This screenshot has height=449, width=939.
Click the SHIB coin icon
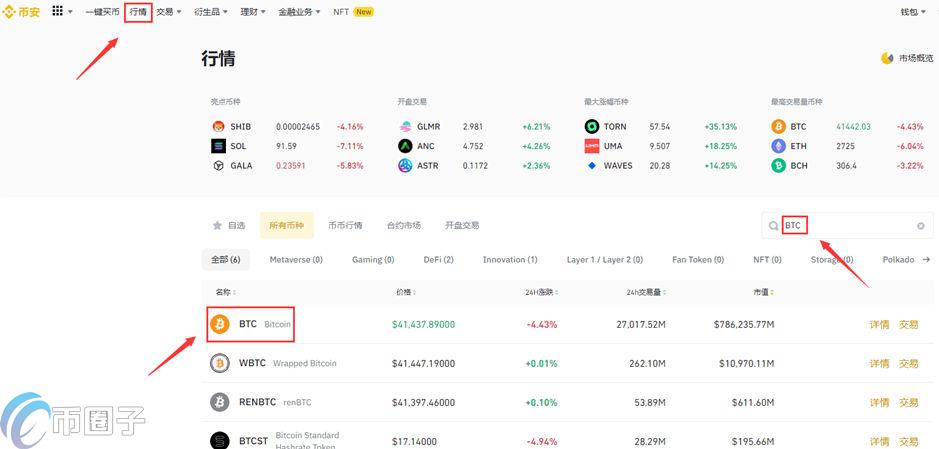pos(218,127)
